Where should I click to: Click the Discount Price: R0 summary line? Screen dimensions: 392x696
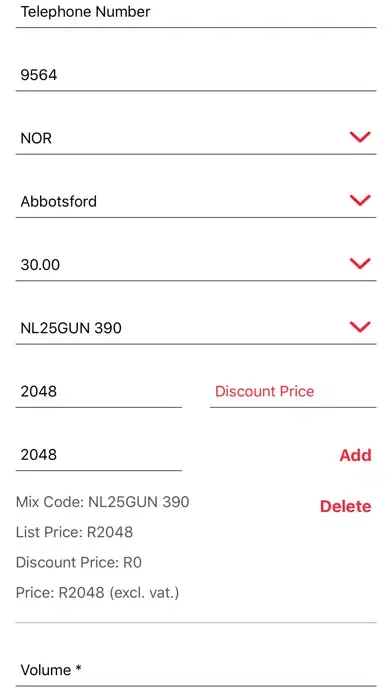pyautogui.click(x=79, y=562)
